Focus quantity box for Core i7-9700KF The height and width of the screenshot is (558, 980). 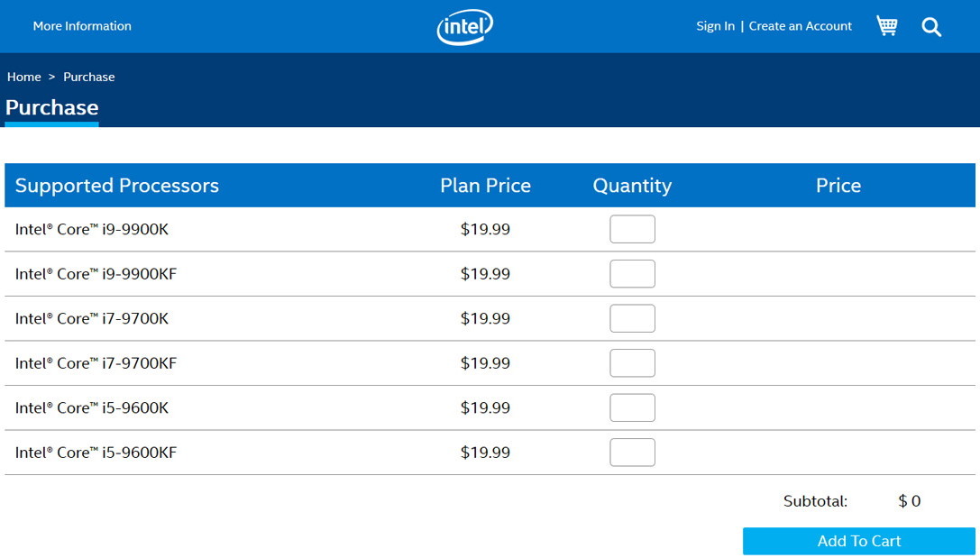click(632, 363)
